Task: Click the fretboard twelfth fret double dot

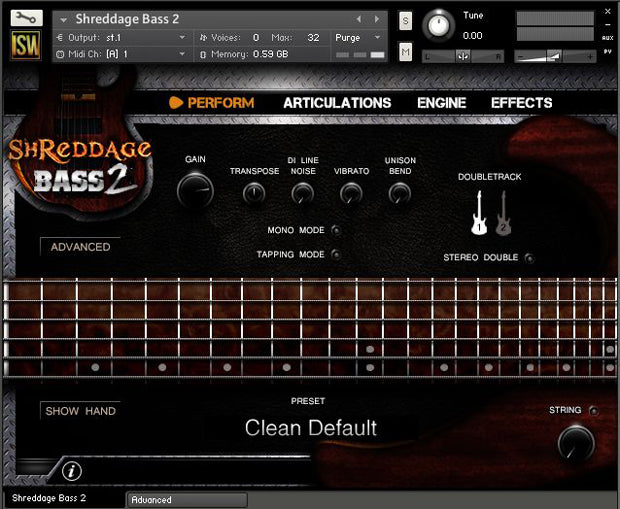Action: tap(370, 358)
